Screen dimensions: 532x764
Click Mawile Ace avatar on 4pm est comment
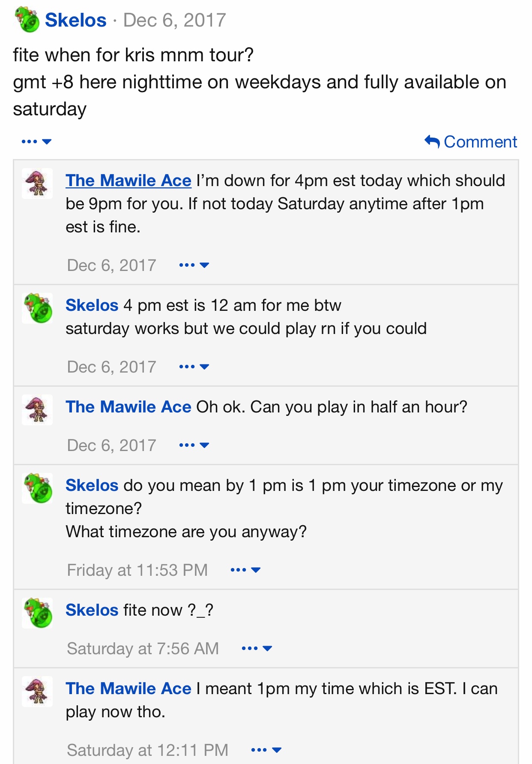(x=37, y=183)
